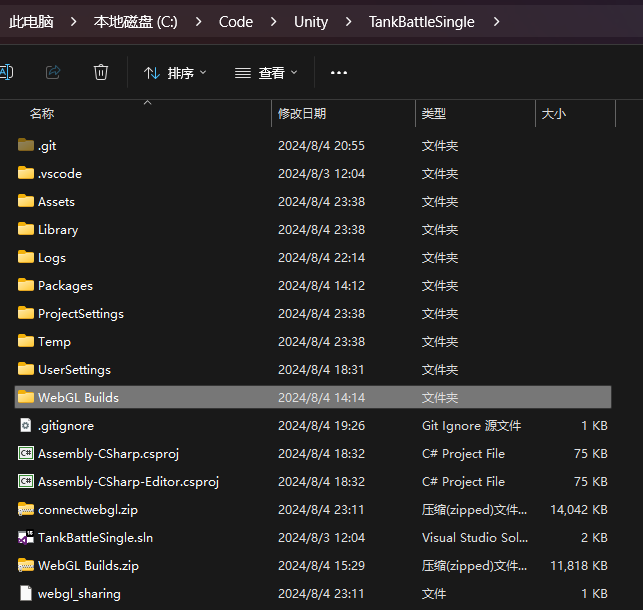Click TankBattleSingle.sln file name
643x610 pixels.
tap(96, 538)
